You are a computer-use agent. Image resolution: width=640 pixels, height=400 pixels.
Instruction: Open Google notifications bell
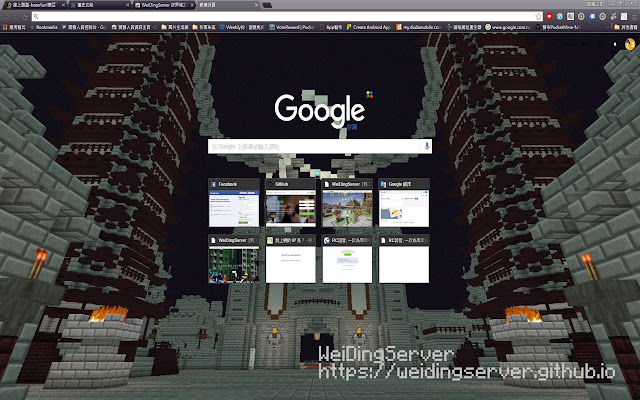coord(615,44)
